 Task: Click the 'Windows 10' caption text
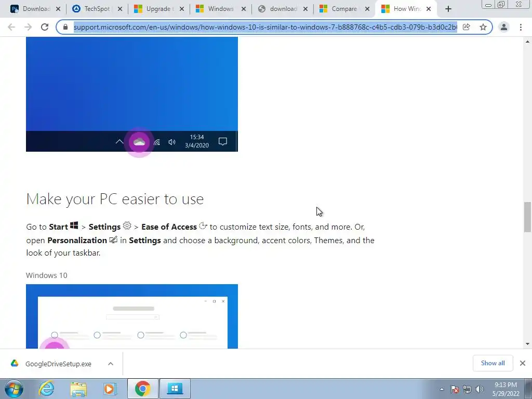coord(46,275)
